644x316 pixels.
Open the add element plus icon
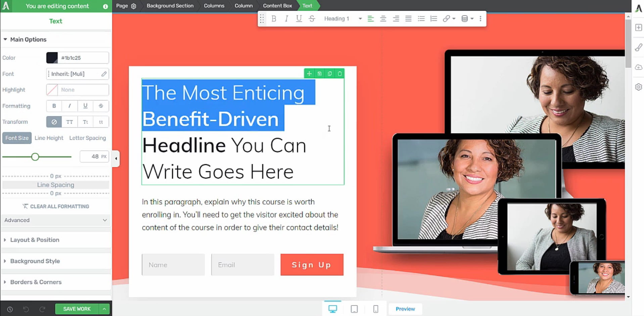click(639, 28)
